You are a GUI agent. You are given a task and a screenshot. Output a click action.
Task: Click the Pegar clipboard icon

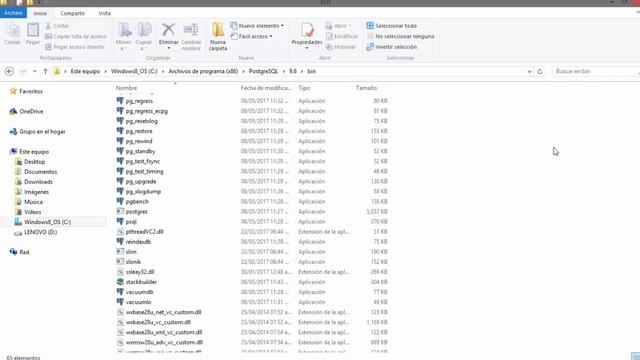tap(33, 30)
